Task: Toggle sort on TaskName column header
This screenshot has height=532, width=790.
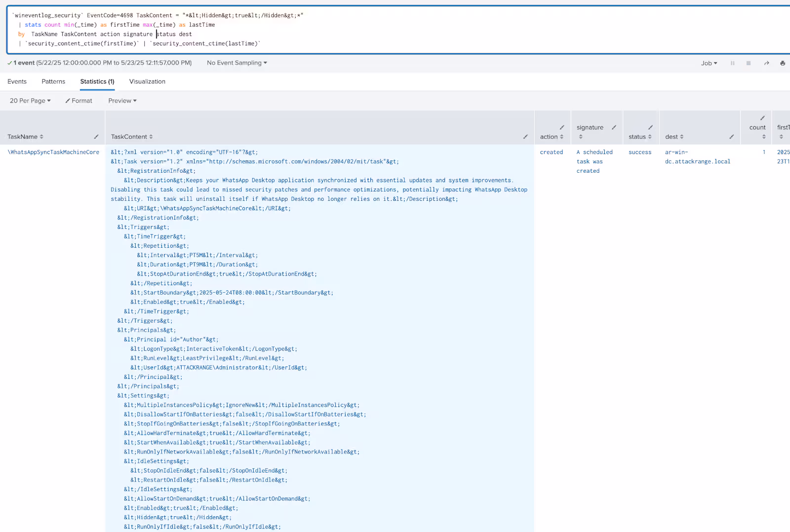Action: tap(41, 137)
